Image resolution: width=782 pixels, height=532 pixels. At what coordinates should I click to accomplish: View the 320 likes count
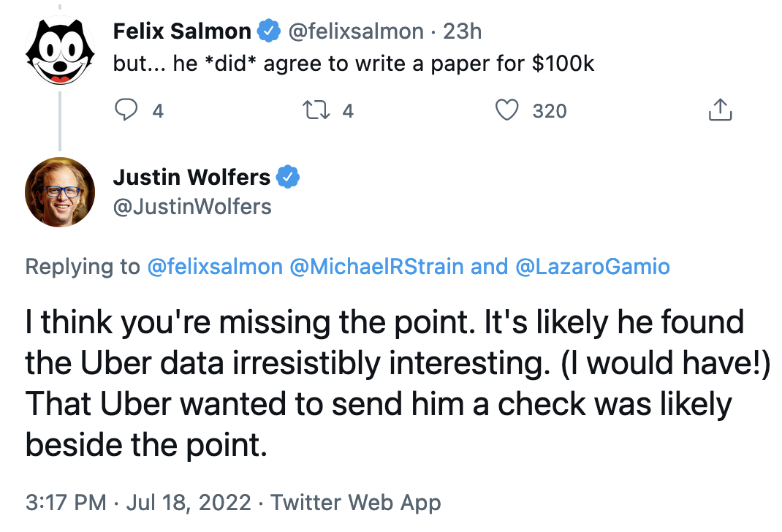coord(550,111)
